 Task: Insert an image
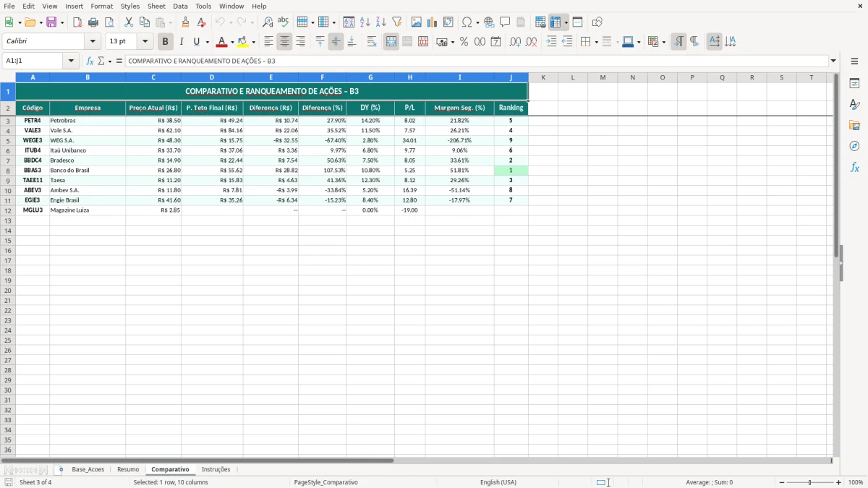[417, 22]
